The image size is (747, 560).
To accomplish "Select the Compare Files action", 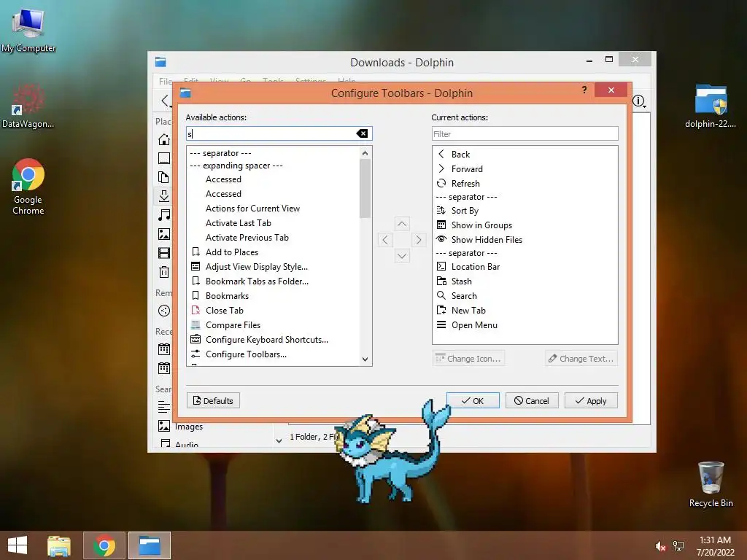I will coord(233,325).
